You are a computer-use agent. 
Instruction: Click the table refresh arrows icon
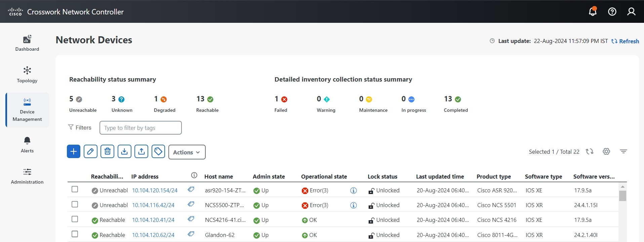pos(590,151)
